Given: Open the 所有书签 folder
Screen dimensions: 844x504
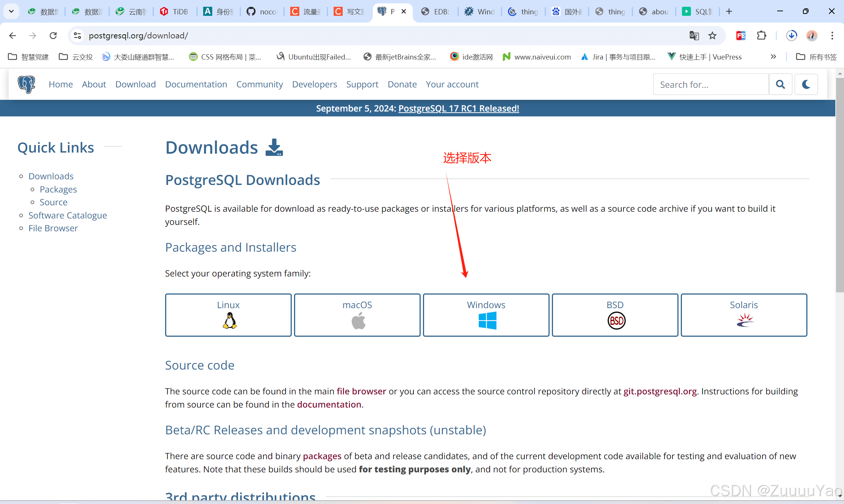Looking at the screenshot, I should [816, 57].
